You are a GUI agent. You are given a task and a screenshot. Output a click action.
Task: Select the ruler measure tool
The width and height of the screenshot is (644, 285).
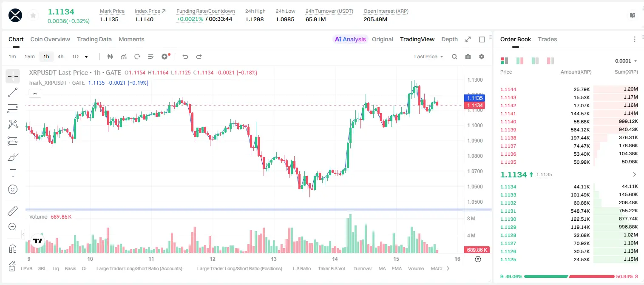(x=13, y=211)
